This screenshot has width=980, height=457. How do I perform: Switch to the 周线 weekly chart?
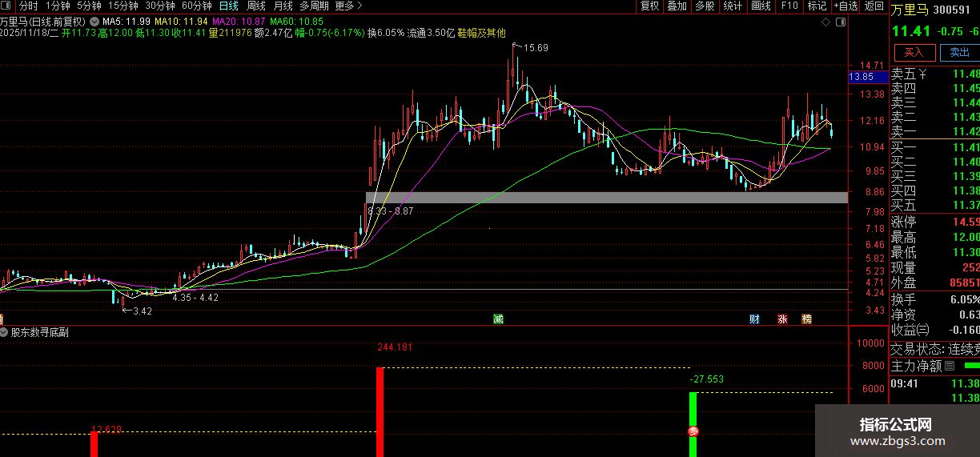coord(255,6)
